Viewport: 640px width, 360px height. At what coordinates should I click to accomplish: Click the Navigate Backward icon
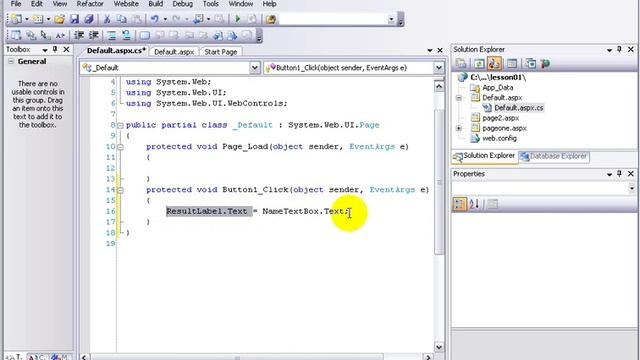pyautogui.click(x=199, y=19)
